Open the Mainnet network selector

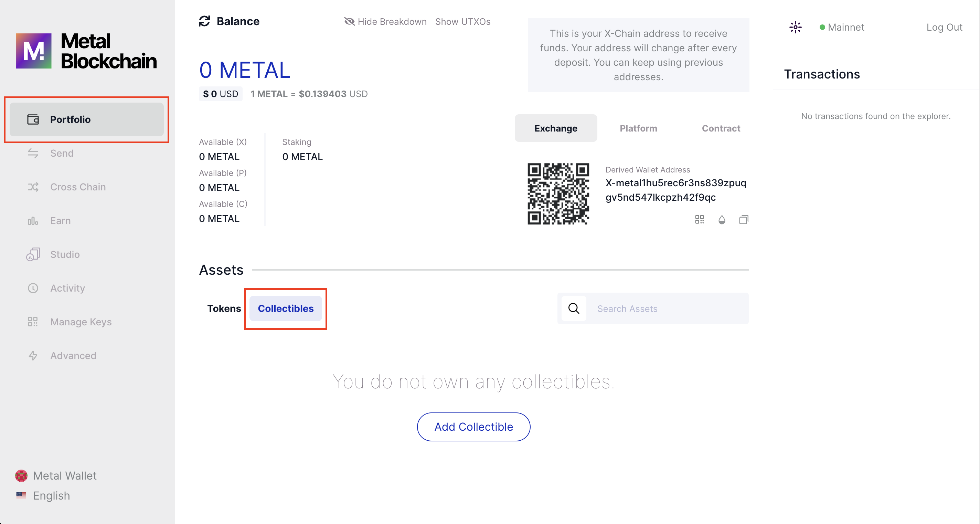842,28
